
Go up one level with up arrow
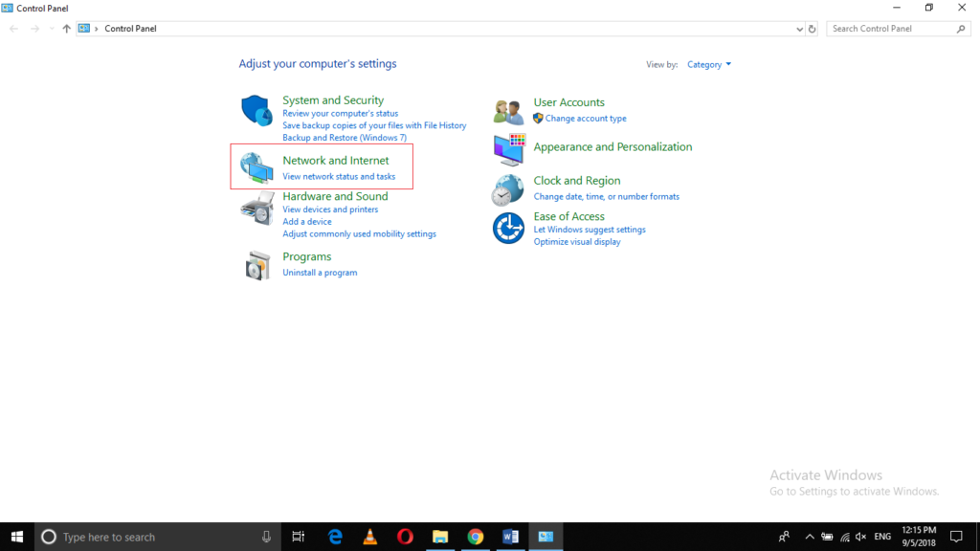pos(66,29)
